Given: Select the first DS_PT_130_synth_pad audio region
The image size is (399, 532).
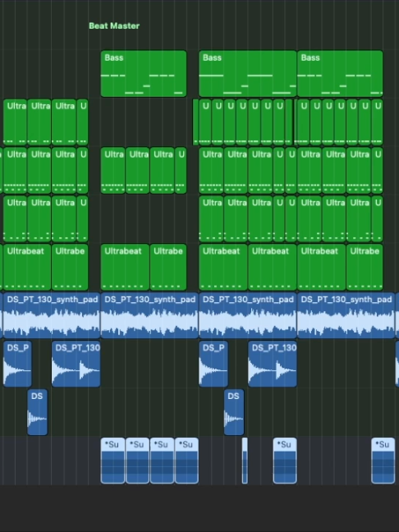Looking at the screenshot, I should point(51,315).
